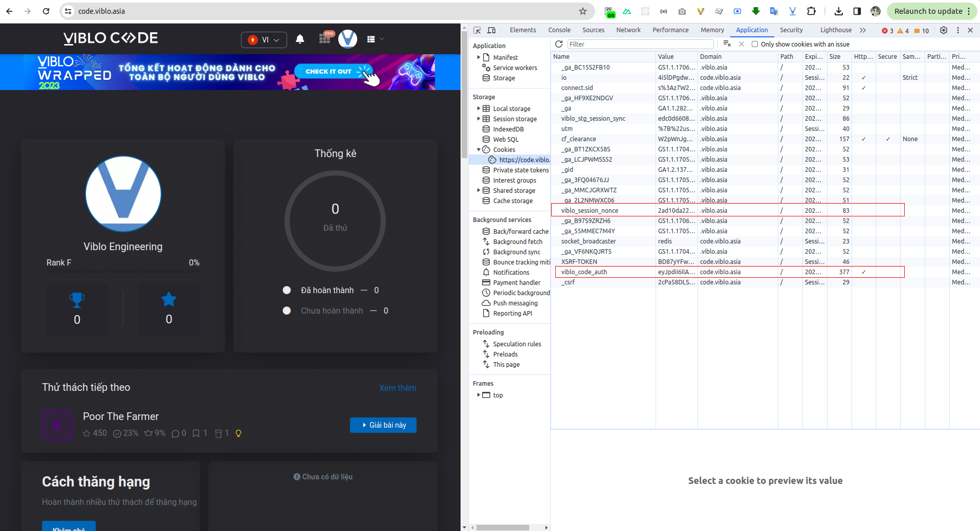
Task: Switch to the Network tab in DevTools
Action: pyautogui.click(x=628, y=30)
